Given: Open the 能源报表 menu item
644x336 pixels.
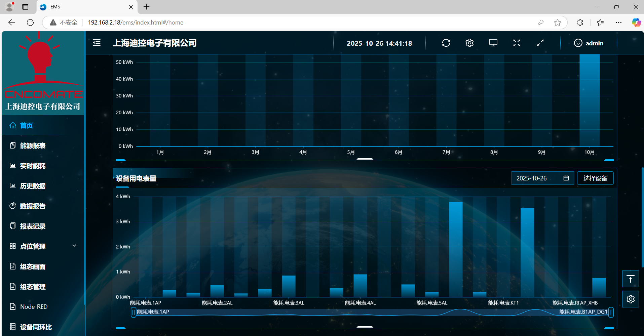Looking at the screenshot, I should click(x=33, y=145).
